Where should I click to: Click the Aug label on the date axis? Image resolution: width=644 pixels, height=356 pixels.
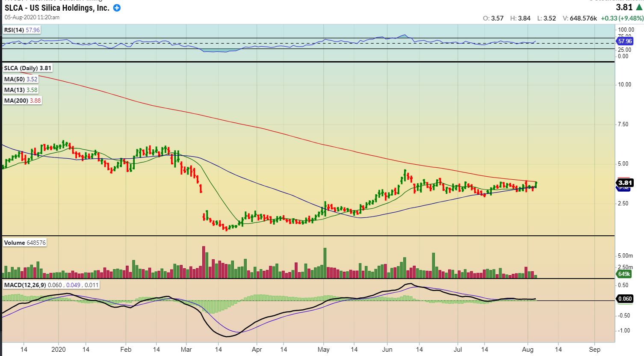528,350
